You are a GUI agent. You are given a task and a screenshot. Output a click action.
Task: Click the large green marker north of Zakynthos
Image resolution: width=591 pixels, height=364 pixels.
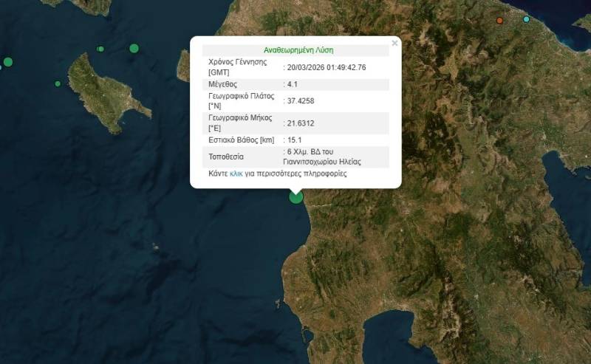tap(134, 49)
